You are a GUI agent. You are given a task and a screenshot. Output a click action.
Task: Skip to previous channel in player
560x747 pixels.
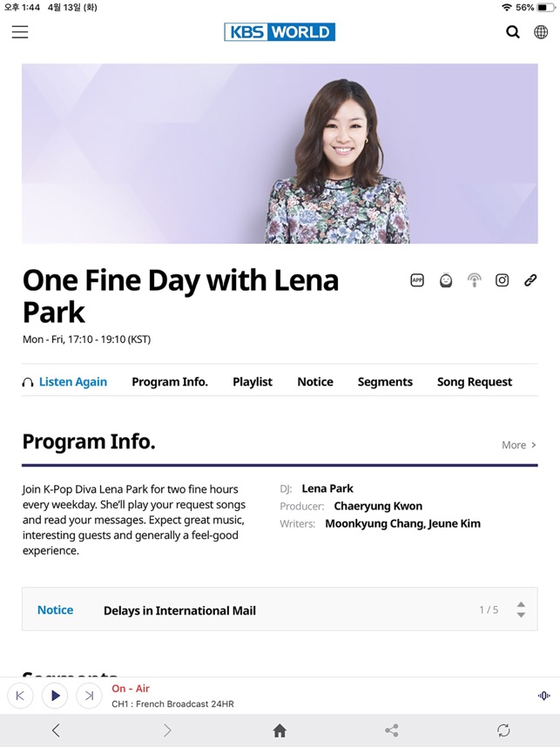pos(20,696)
